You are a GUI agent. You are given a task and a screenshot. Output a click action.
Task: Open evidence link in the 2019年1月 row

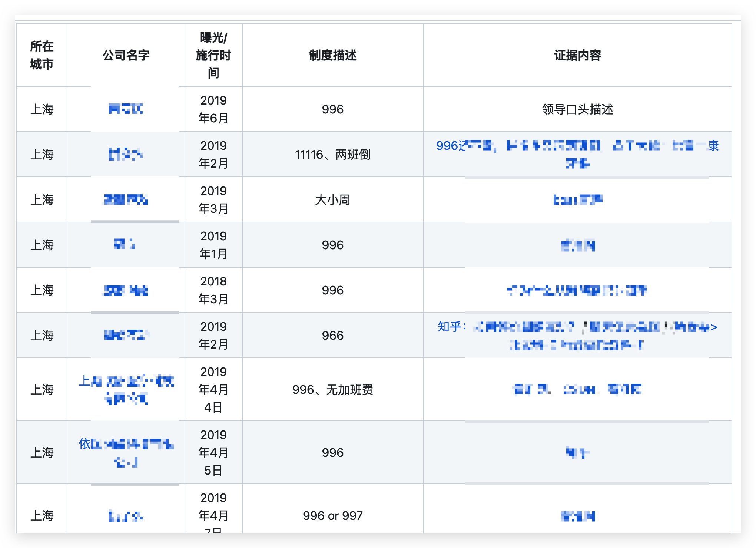(x=577, y=245)
